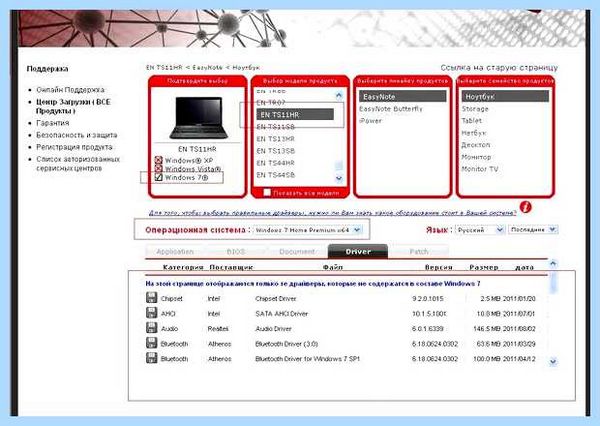Open Онлайн Поддержка link
Viewport: 600px width, 426px height.
70,90
